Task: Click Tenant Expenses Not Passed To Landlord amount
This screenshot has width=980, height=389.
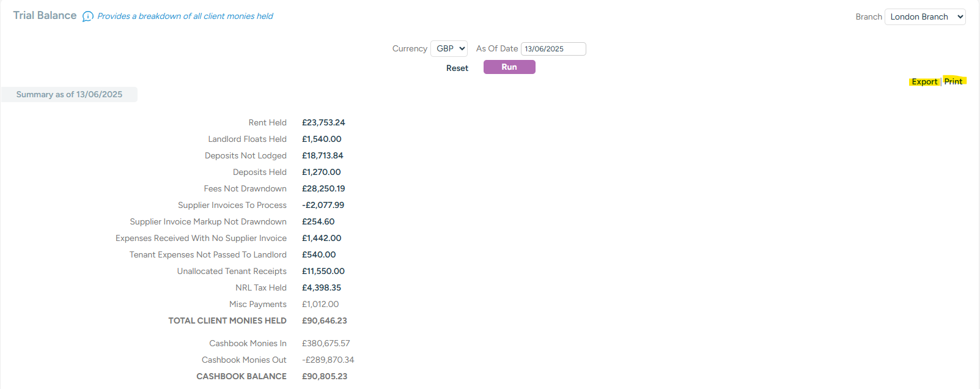Action: pyautogui.click(x=319, y=255)
